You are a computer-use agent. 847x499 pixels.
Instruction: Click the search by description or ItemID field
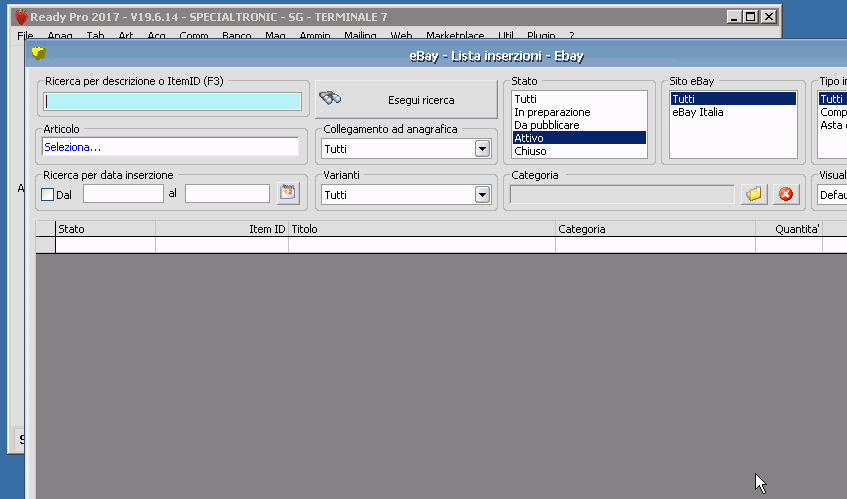[x=172, y=102]
